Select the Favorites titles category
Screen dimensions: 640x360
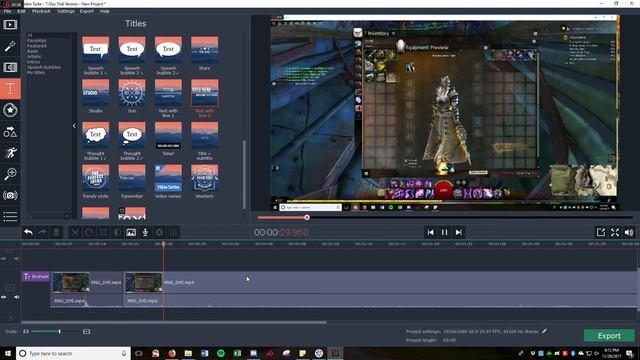(x=37, y=41)
